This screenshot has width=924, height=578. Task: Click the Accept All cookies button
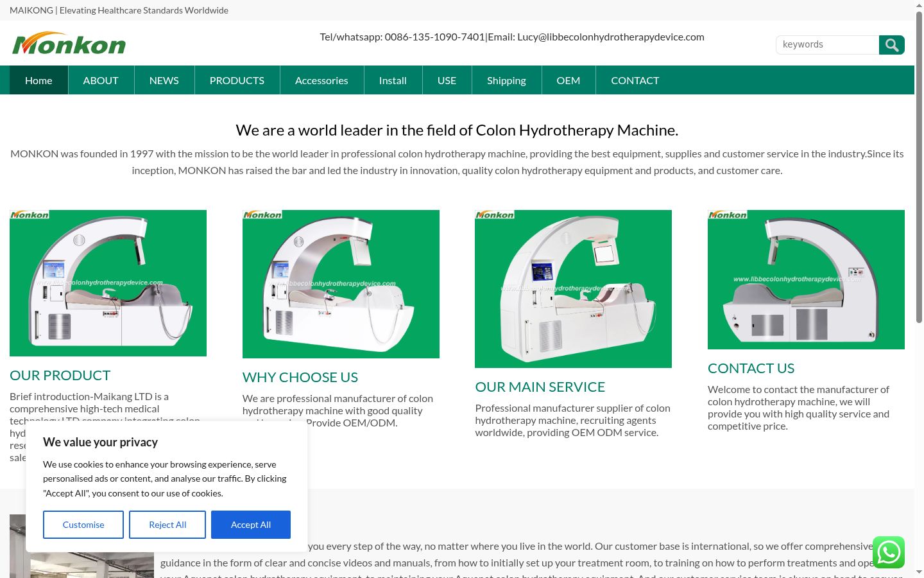pos(251,525)
